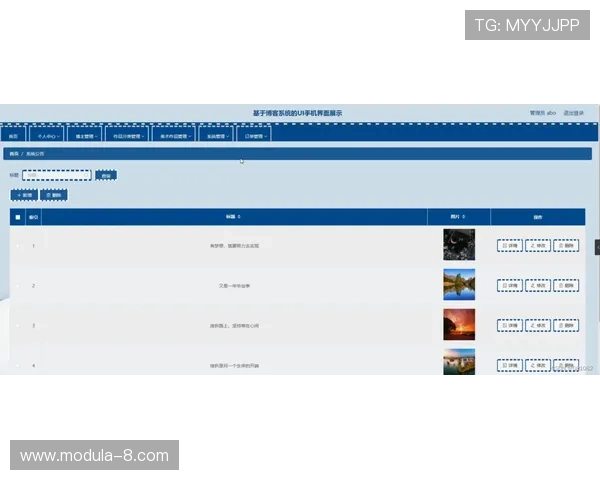Click the 修改 edit button in row 3
Screen dimensions: 600x480
(538, 325)
